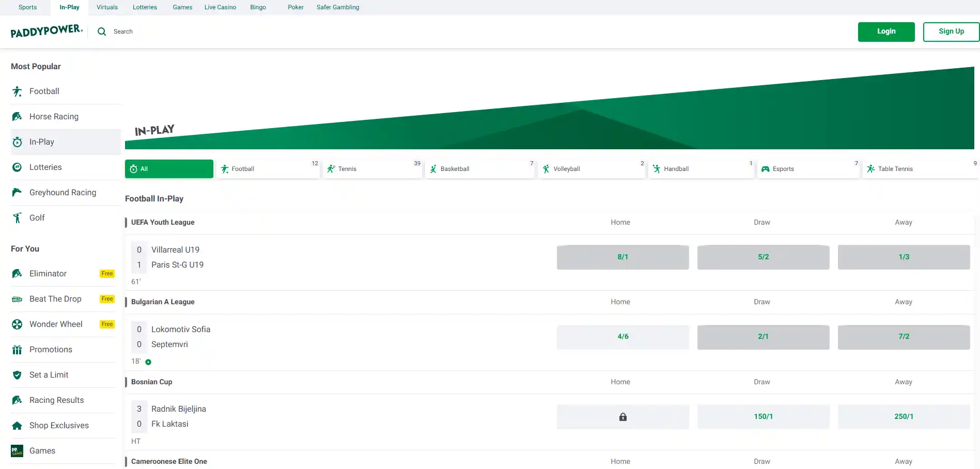Click the Golf player icon in sidebar
The width and height of the screenshot is (980, 469).
pyautogui.click(x=17, y=218)
